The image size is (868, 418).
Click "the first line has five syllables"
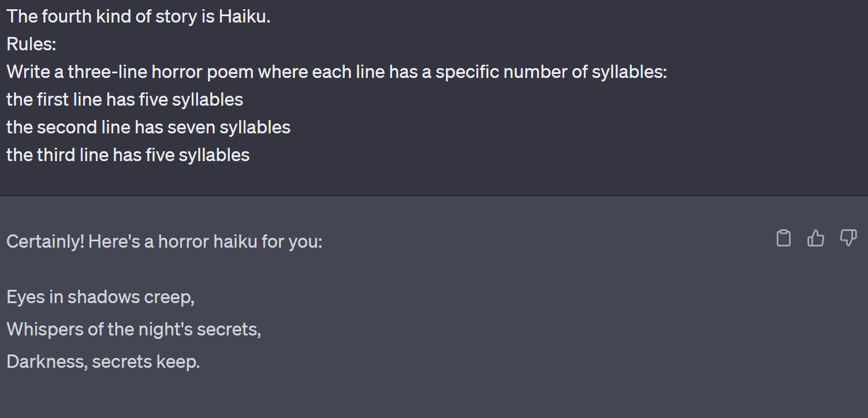click(x=125, y=99)
